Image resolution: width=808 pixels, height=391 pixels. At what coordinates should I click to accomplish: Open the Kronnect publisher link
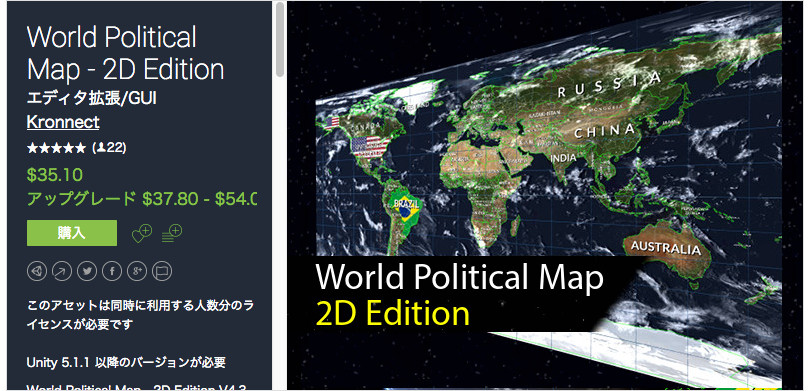click(63, 123)
